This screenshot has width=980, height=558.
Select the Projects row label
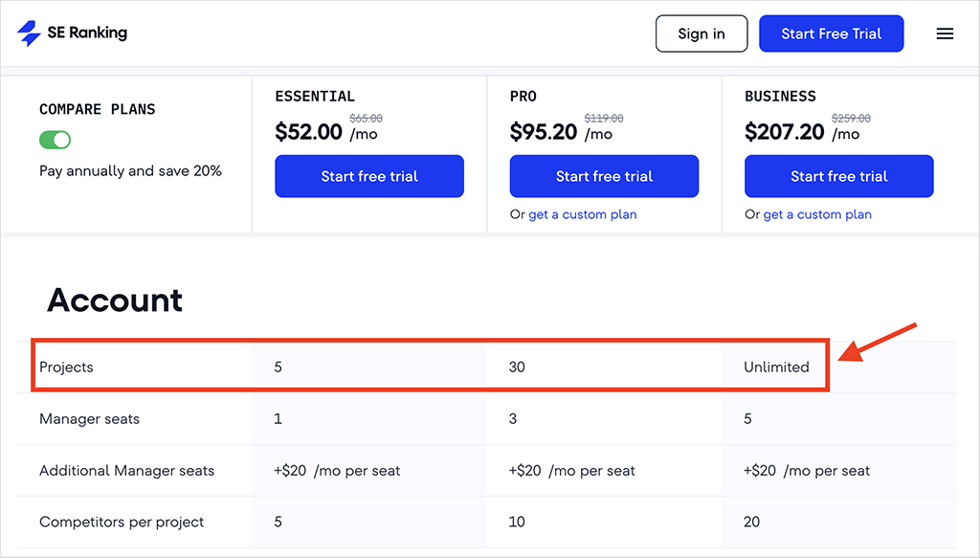66,367
